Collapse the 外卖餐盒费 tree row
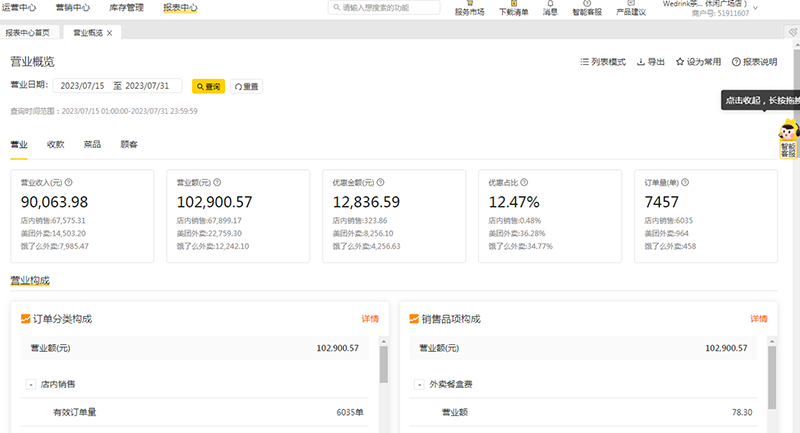800x433 pixels. coord(419,384)
